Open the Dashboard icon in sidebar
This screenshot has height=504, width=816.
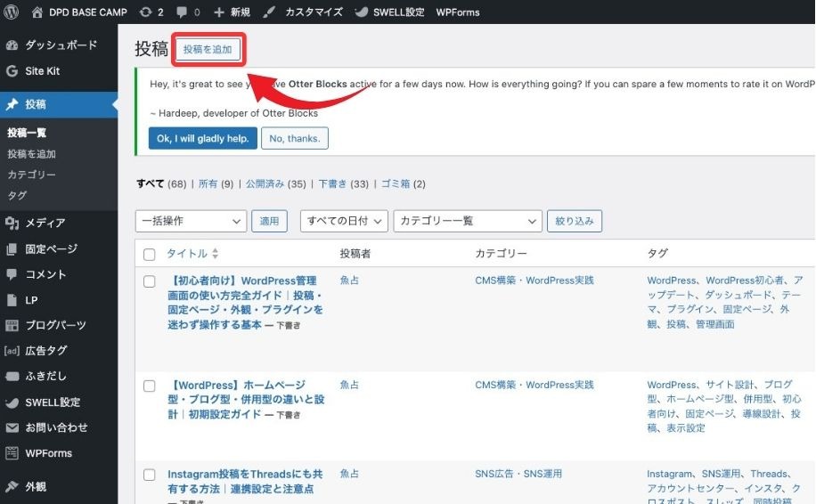[12, 45]
